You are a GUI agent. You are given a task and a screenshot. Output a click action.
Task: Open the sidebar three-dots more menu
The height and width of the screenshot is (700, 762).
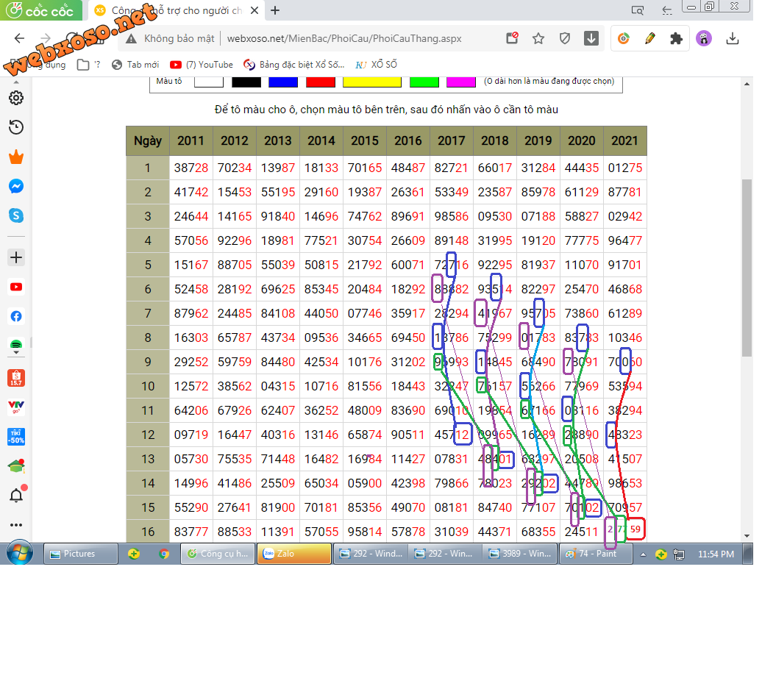[x=16, y=525]
